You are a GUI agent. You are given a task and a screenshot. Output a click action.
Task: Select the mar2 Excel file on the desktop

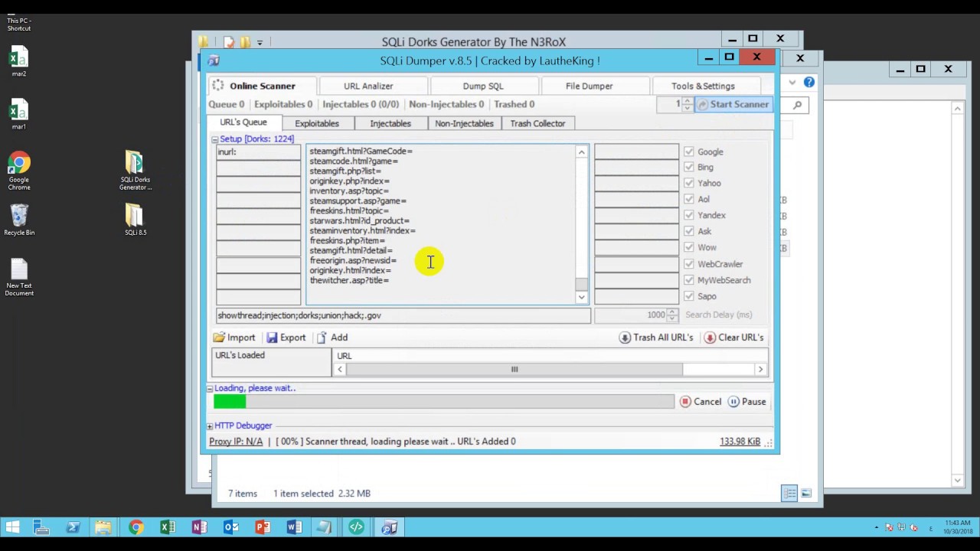[x=19, y=62]
